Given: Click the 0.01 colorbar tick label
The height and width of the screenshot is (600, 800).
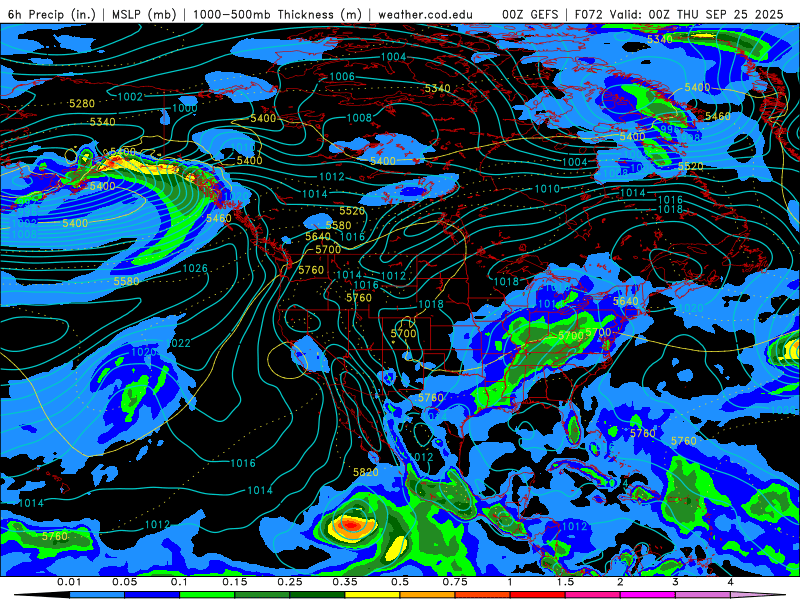Looking at the screenshot, I should (69, 582).
